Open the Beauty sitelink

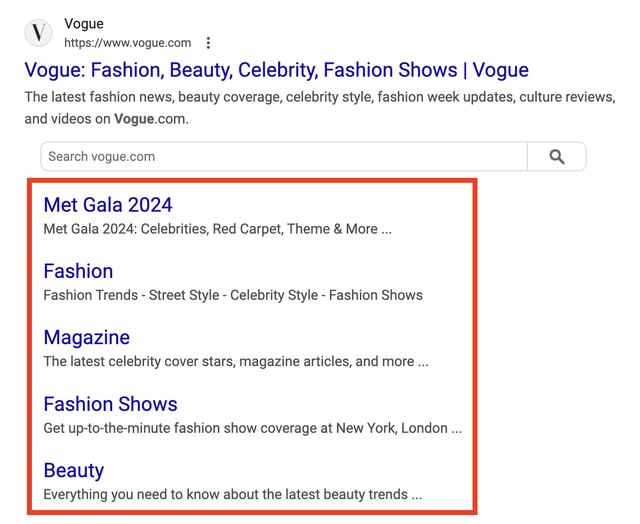(x=73, y=470)
